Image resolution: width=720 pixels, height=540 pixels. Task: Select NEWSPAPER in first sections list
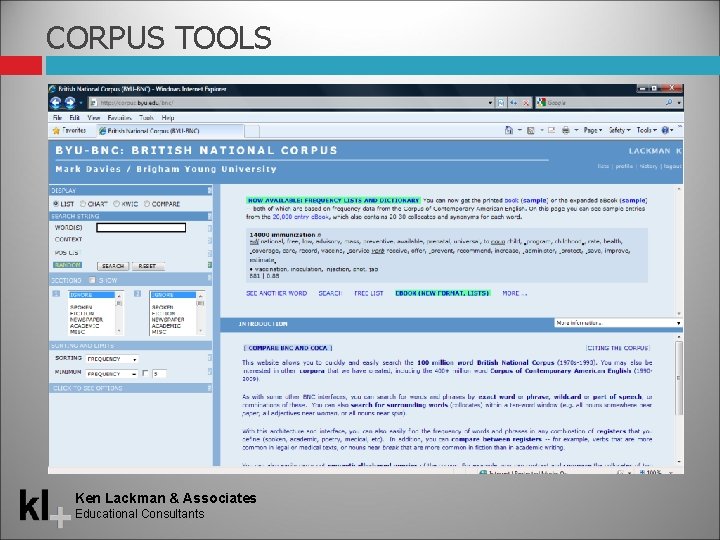(x=86, y=319)
